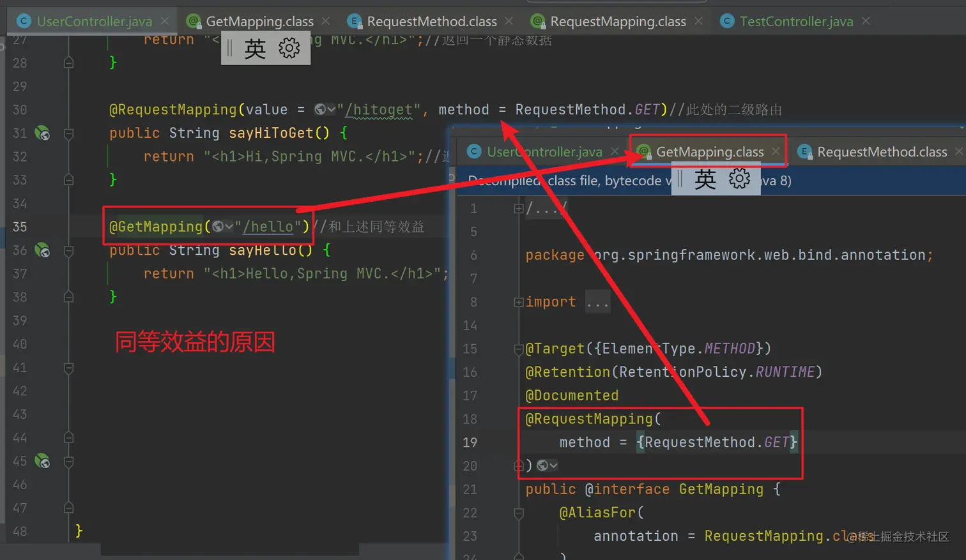Viewport: 966px width, 560px height.
Task: Toggle 英 input mode in the second IME bar
Action: pos(705,179)
